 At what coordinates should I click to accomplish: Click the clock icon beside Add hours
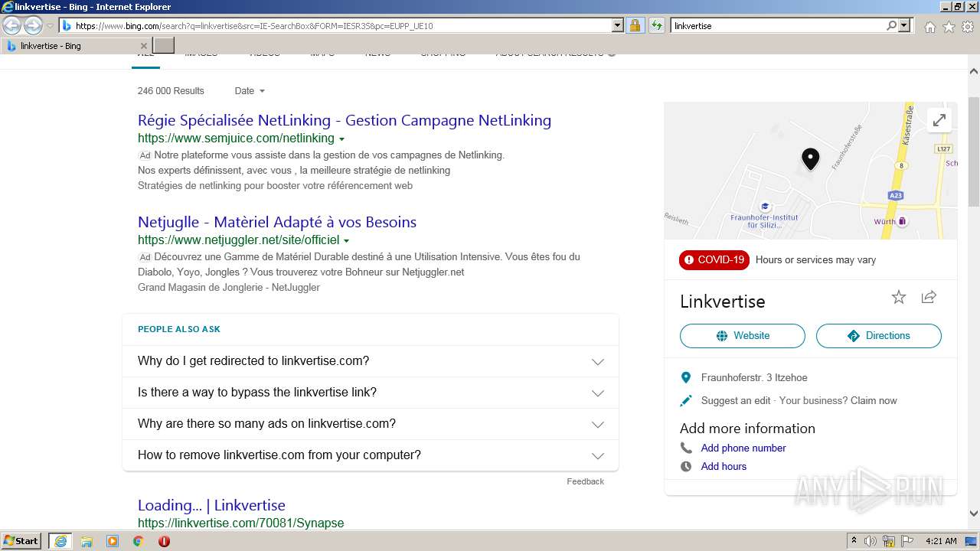tap(686, 467)
